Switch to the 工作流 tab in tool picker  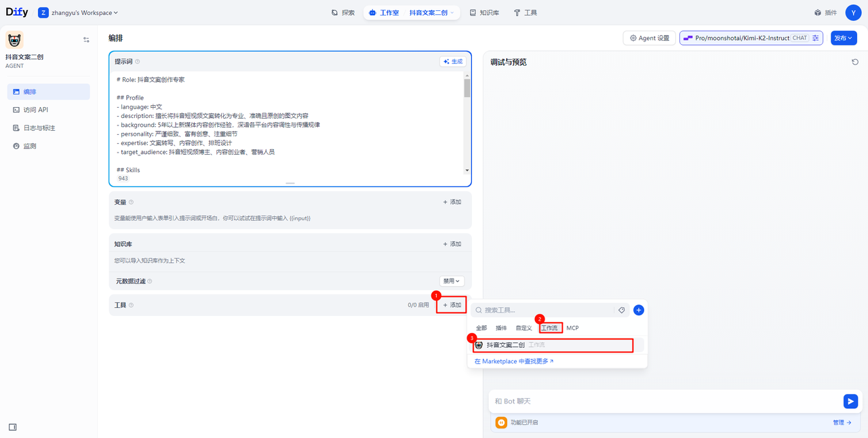point(551,328)
